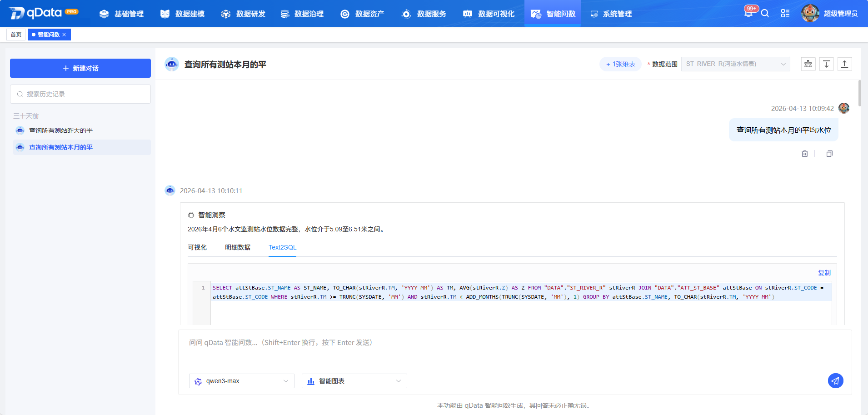Click the 智能洞察 heading icon
This screenshot has width=868, height=415.
(x=191, y=215)
